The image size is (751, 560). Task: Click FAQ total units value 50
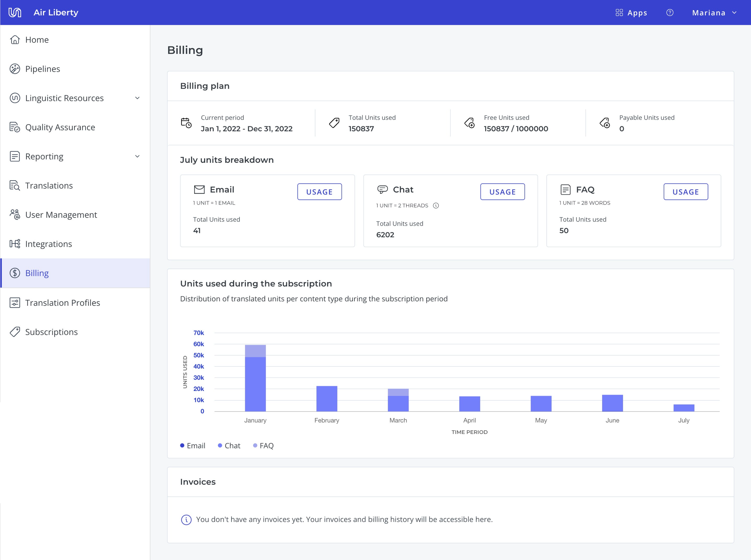tap(564, 230)
